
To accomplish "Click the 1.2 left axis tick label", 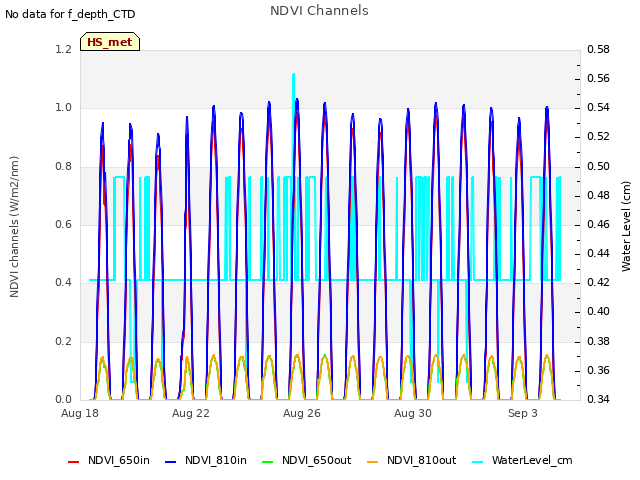I will [x=63, y=49].
